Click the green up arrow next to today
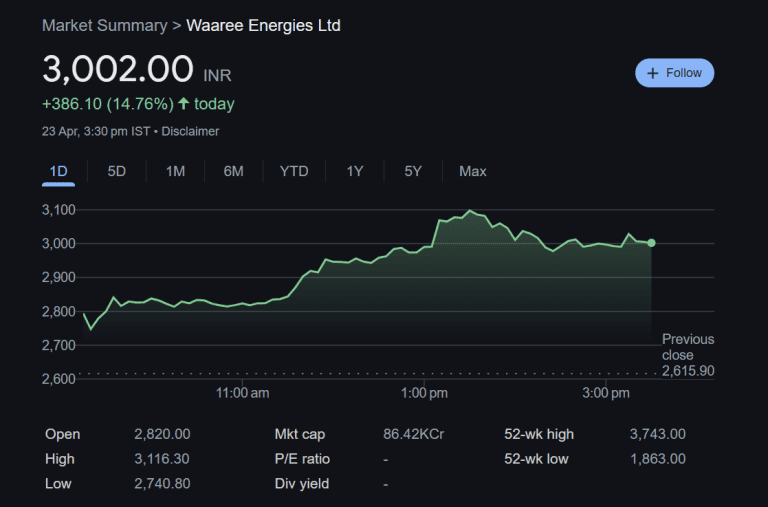 (x=184, y=103)
